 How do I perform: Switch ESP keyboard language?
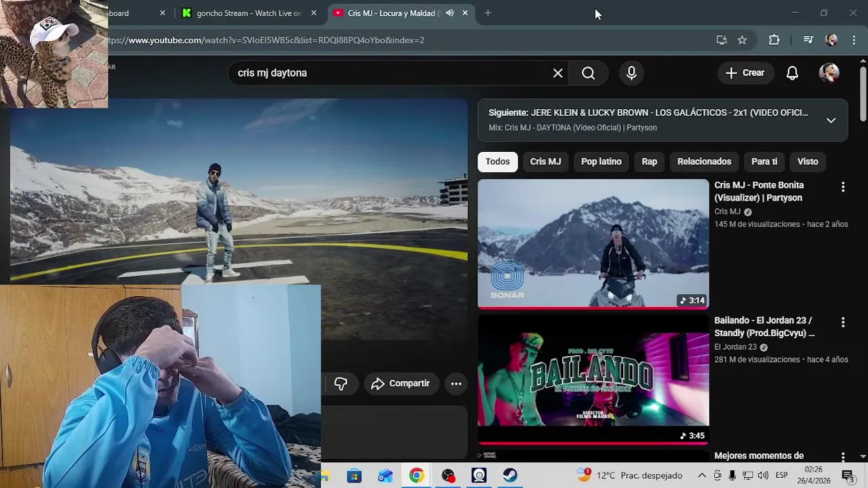coord(781,476)
